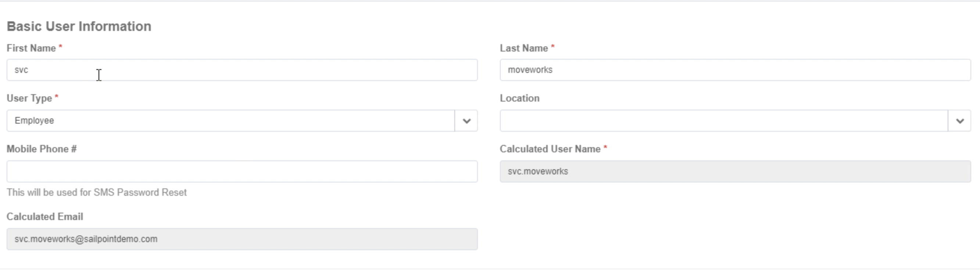
Task: Click the Calculated Email field
Action: [242, 239]
